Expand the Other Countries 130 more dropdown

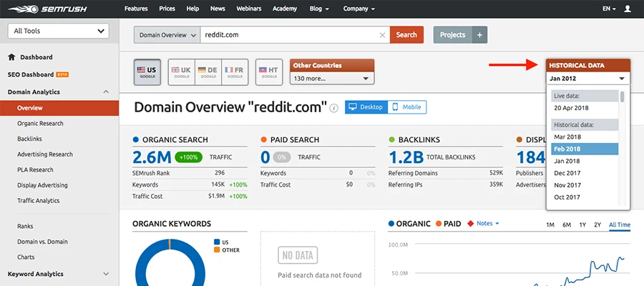(x=332, y=79)
